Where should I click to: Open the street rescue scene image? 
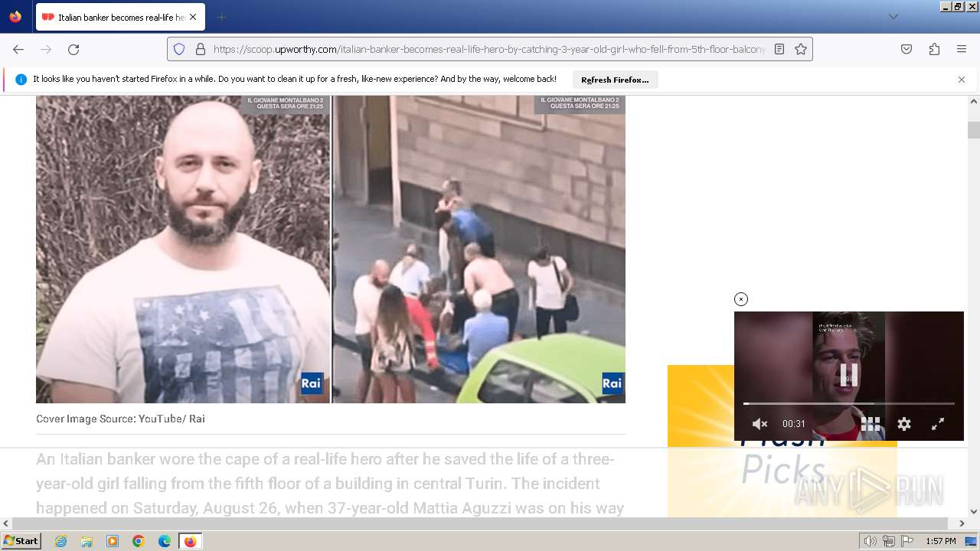[x=479, y=249]
